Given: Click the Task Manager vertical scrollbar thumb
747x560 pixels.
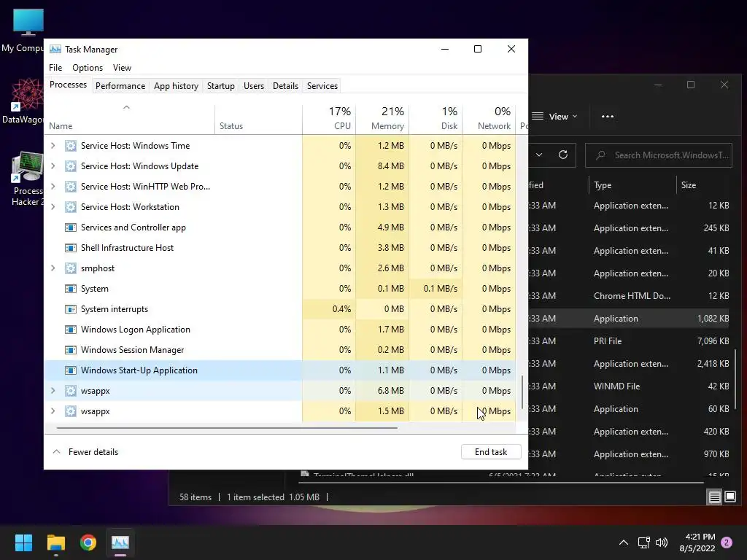Looking at the screenshot, I should click(x=522, y=392).
